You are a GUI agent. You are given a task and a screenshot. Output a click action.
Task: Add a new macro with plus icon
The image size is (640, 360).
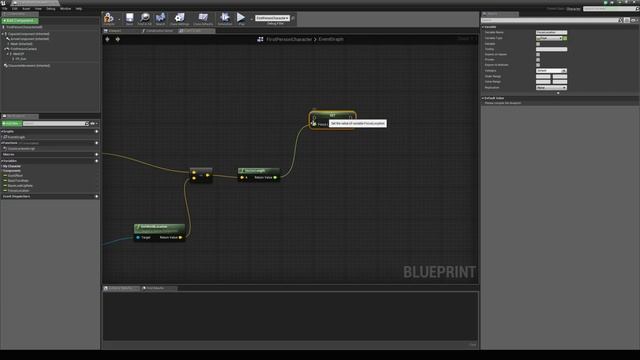97,154
